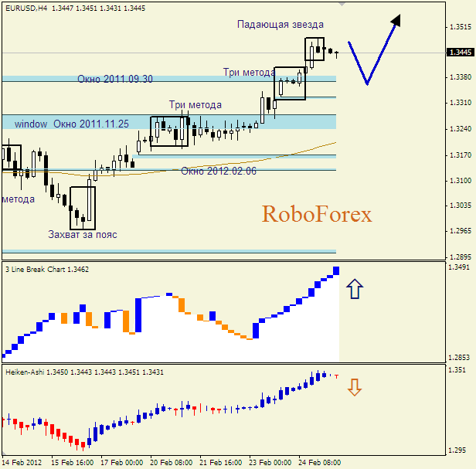Click the 14 Feb 2012 date on the time axis
The width and height of the screenshot is (476, 469).
tap(21, 462)
